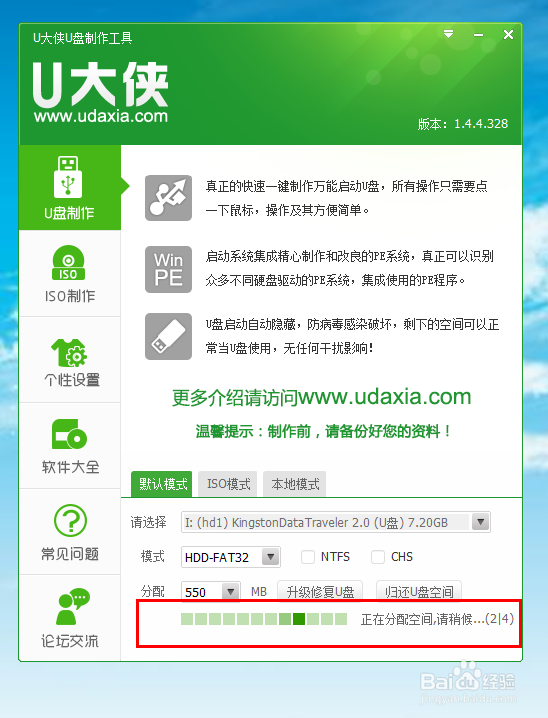Open the 软件大全 software icon

click(69, 434)
